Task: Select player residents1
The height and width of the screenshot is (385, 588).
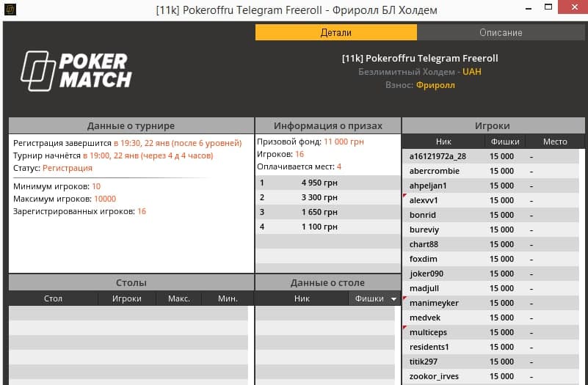Action: point(490,347)
